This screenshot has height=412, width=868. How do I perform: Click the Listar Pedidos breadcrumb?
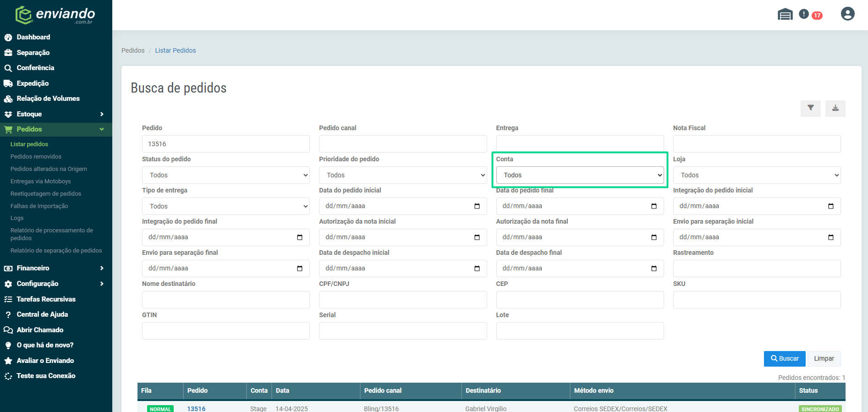click(175, 50)
